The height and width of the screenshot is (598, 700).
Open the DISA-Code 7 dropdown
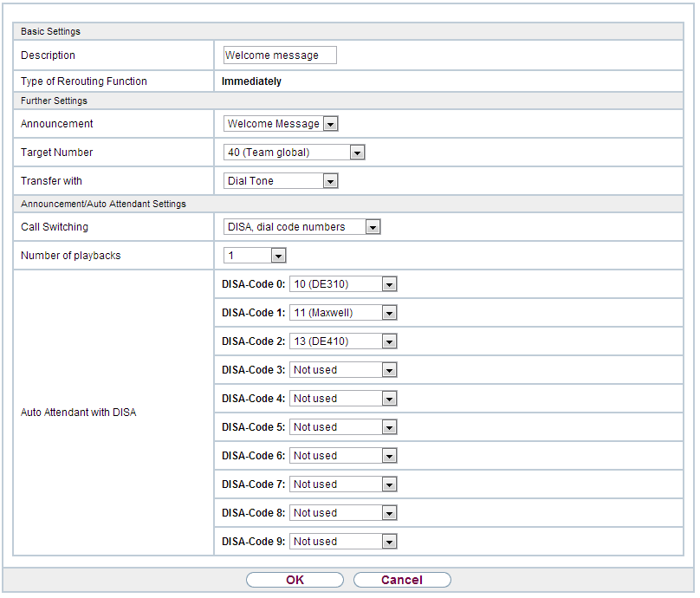point(343,484)
